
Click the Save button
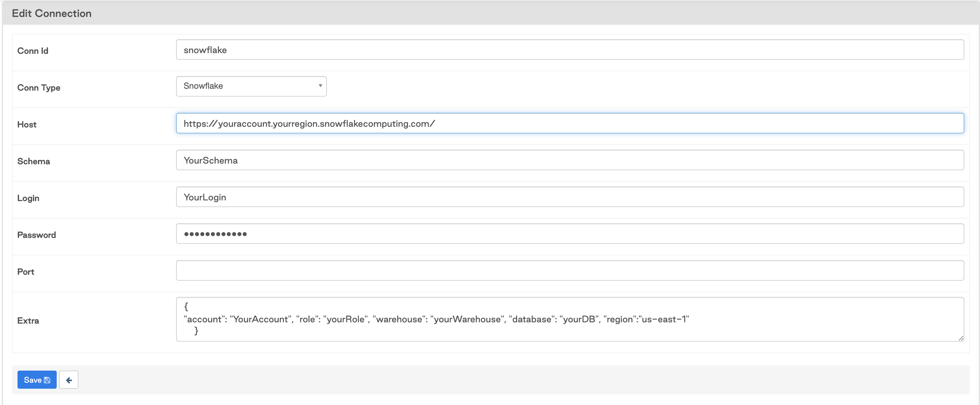36,379
